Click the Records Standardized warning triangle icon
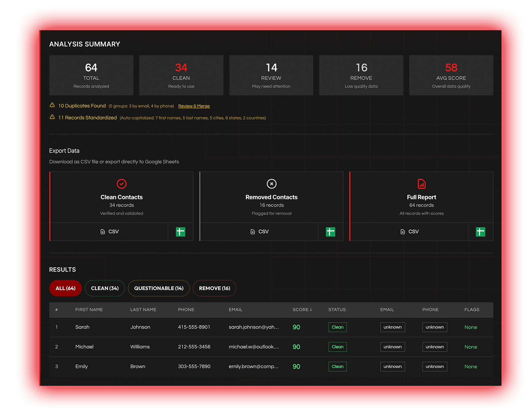Image resolution: width=532 pixels, height=417 pixels. (52, 117)
